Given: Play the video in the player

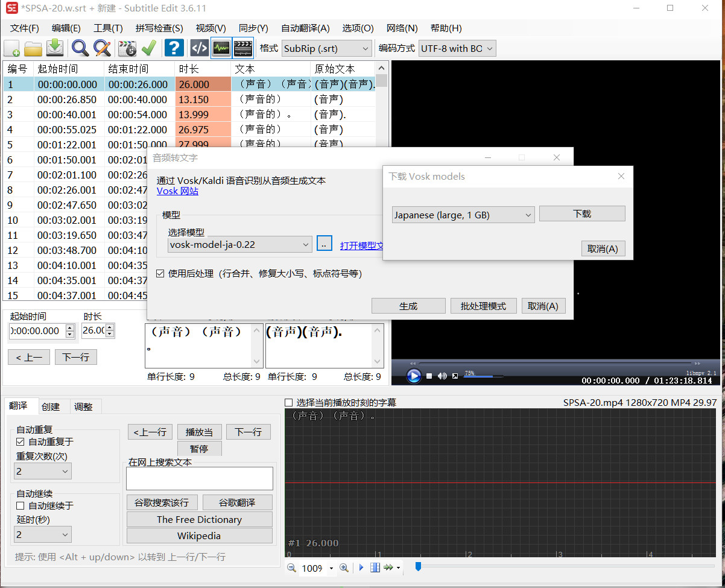Looking at the screenshot, I should (x=414, y=376).
